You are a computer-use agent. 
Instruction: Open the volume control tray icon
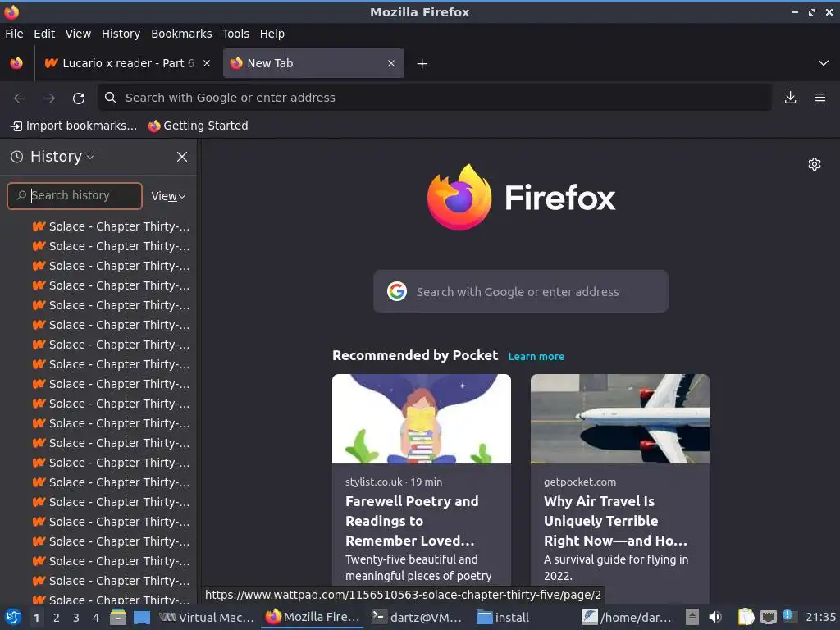(715, 617)
